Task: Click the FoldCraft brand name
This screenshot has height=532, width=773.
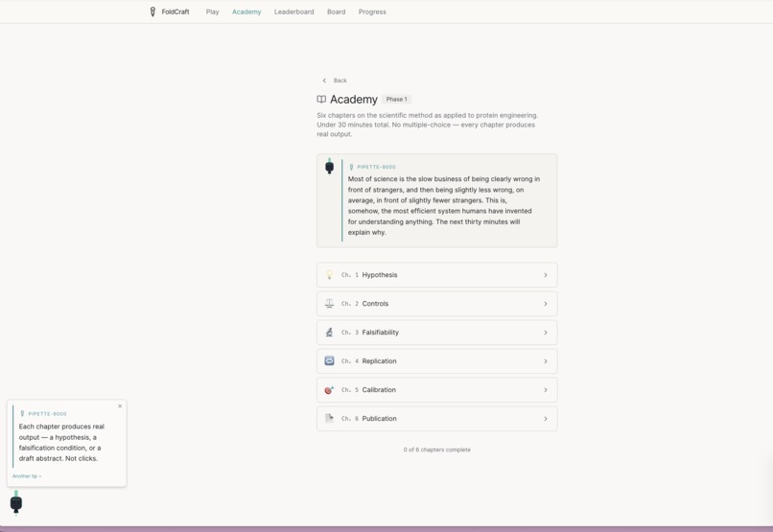Action: click(176, 12)
